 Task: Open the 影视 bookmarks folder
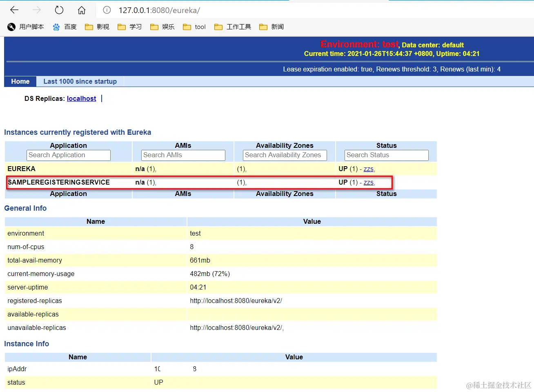97,27
